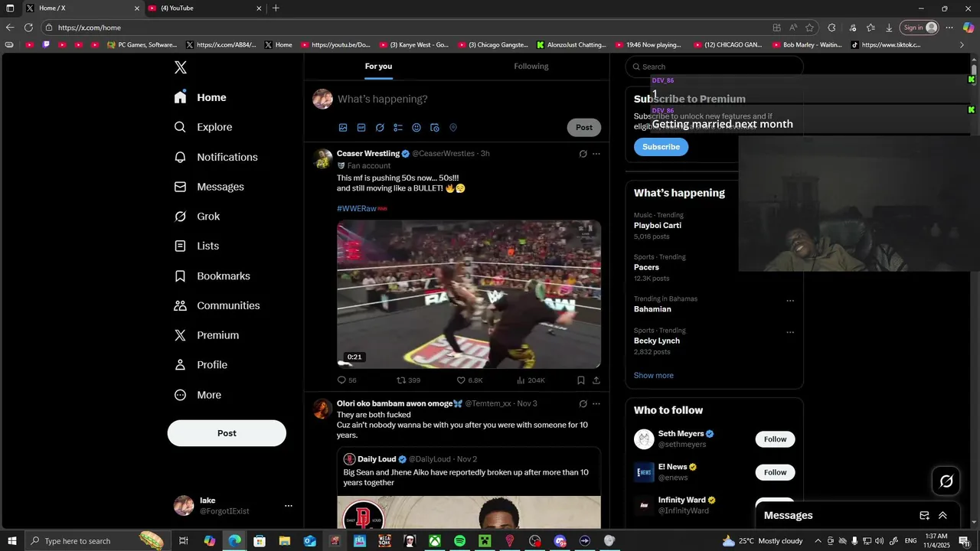
Task: Click the blue Subscribe button
Action: coord(661,147)
